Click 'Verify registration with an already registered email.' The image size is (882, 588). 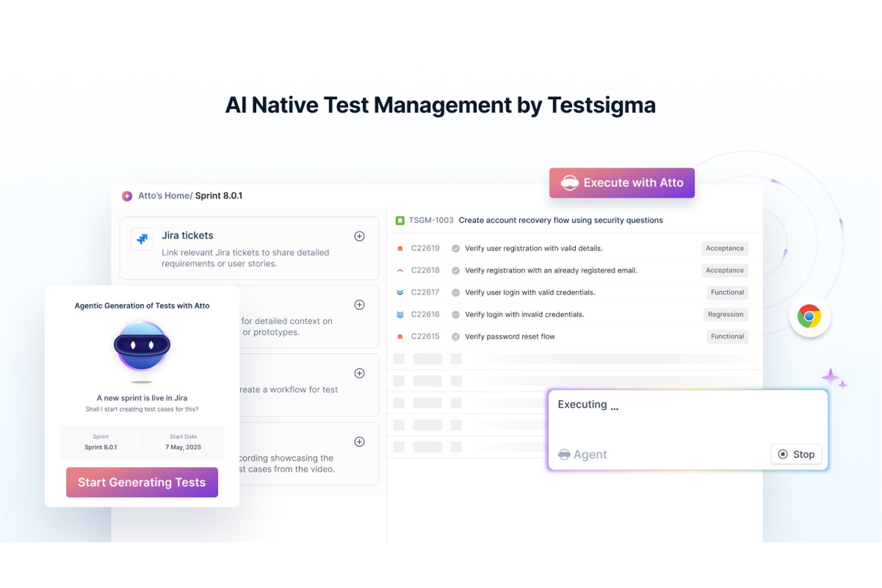tap(551, 270)
